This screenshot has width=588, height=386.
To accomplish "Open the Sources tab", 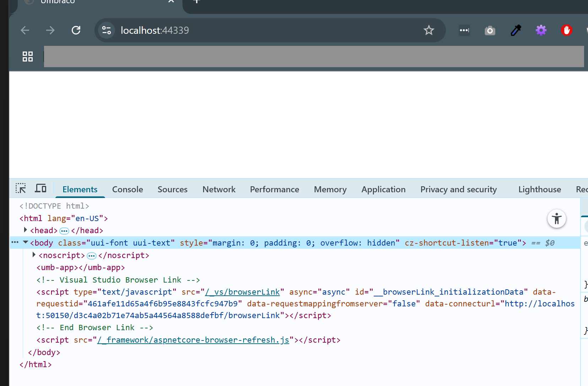I will 173,189.
